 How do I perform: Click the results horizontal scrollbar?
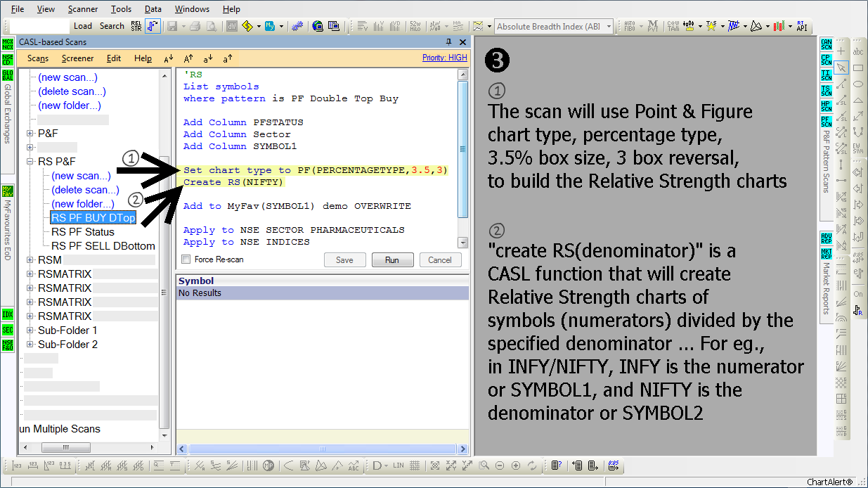pyautogui.click(x=323, y=449)
